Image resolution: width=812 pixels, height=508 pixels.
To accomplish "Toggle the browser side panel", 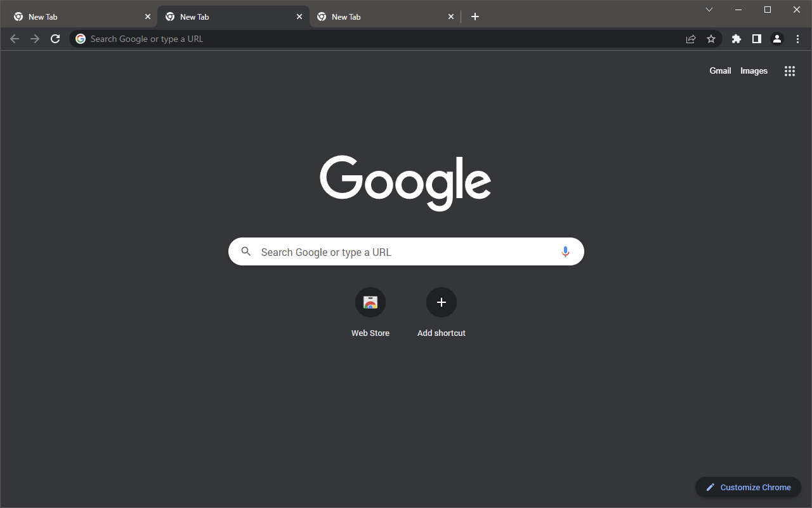I will (x=757, y=39).
